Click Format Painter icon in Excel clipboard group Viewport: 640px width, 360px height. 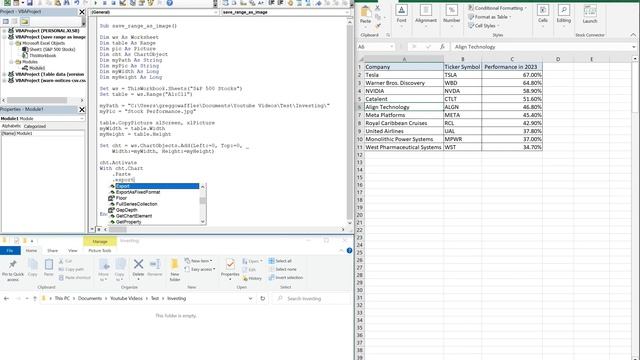tap(378, 26)
